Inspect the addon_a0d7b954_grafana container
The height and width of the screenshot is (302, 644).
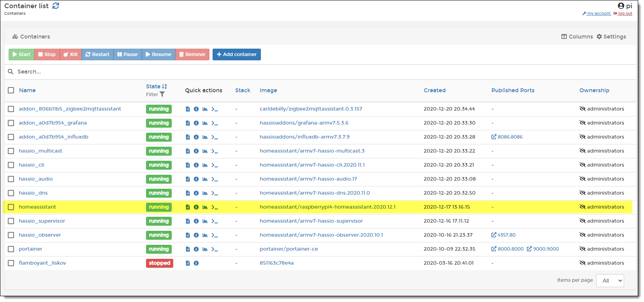tap(196, 123)
